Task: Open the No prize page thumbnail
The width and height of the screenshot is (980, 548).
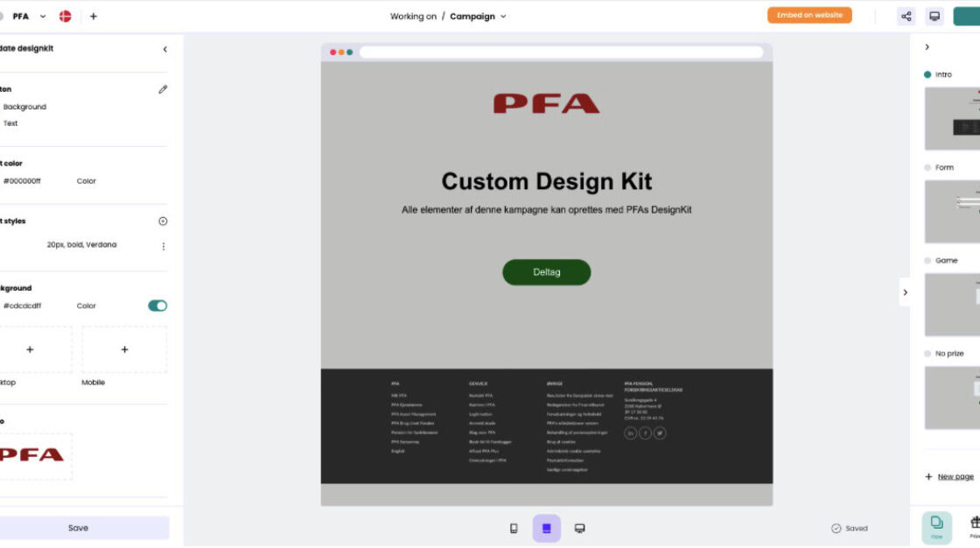Action: (953, 397)
